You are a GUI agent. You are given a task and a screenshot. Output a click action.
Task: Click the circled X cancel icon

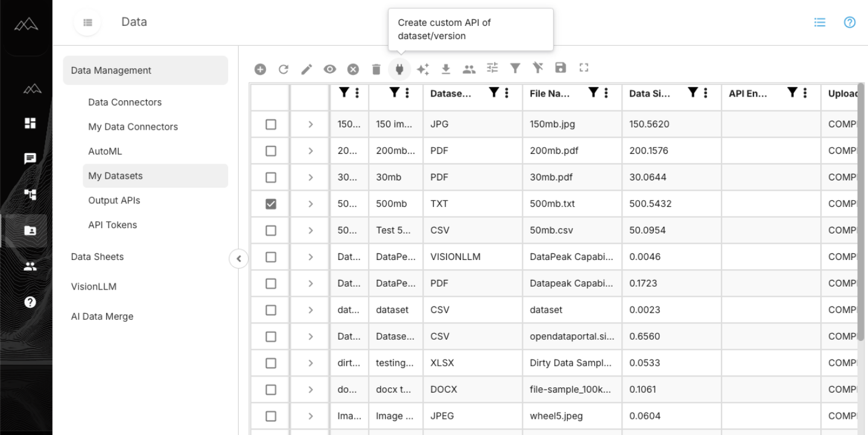353,69
